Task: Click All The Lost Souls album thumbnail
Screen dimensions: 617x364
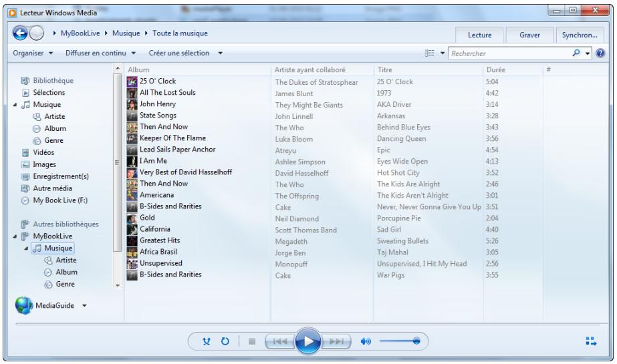Action: [132, 93]
